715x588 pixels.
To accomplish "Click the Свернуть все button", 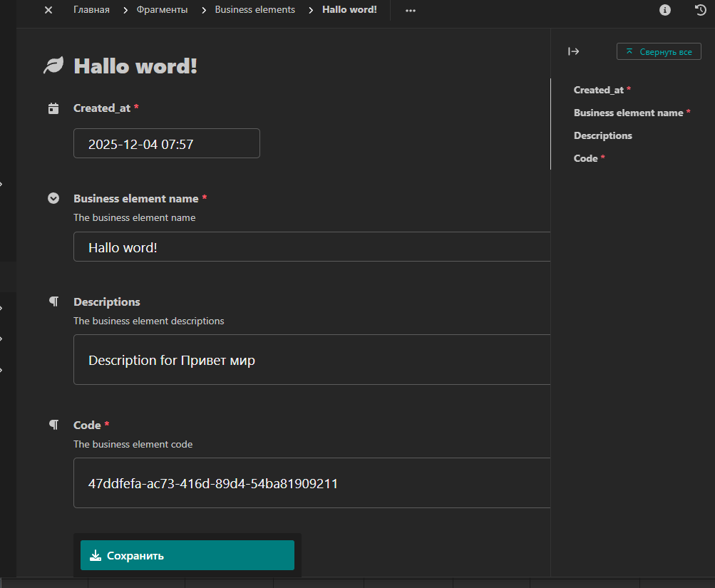I will click(x=659, y=51).
